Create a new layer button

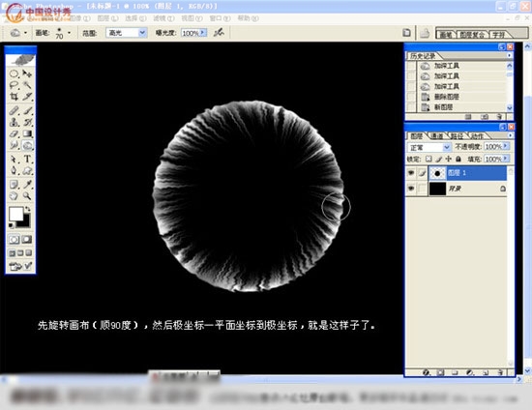coord(486,372)
